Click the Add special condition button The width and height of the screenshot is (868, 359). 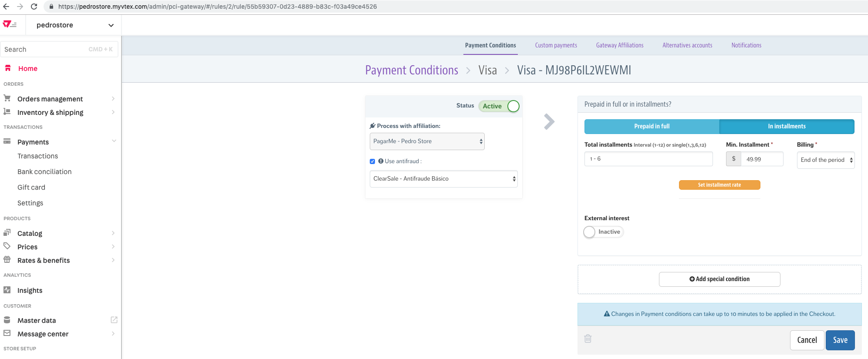pos(719,279)
